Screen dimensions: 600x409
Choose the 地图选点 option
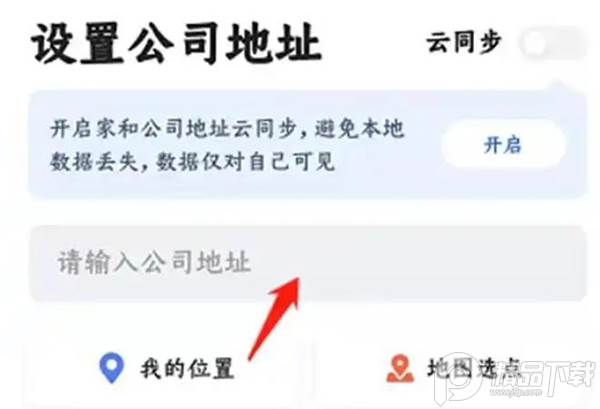(x=474, y=369)
